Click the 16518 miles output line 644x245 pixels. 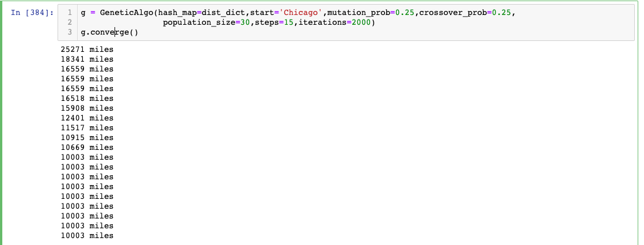point(87,98)
